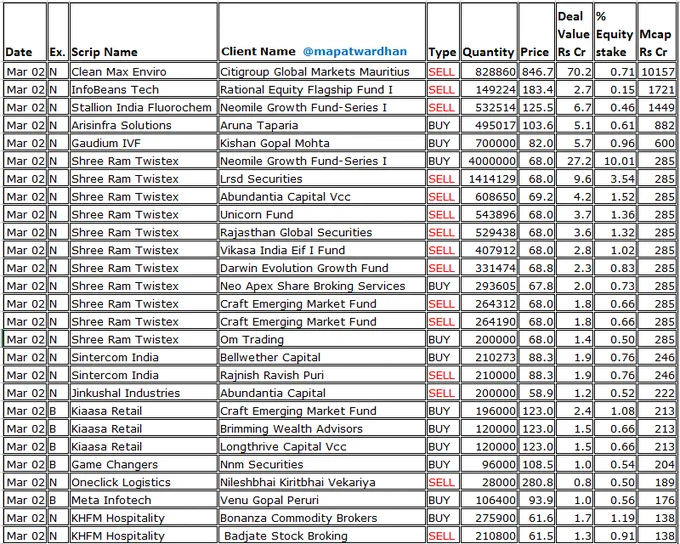
Task: Click the Bellwether Capital cell
Action: click(322, 357)
